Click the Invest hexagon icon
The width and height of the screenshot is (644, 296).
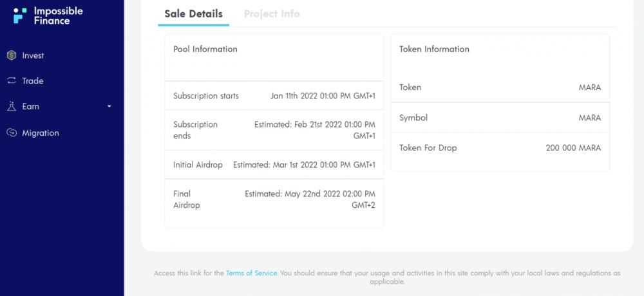pos(12,55)
